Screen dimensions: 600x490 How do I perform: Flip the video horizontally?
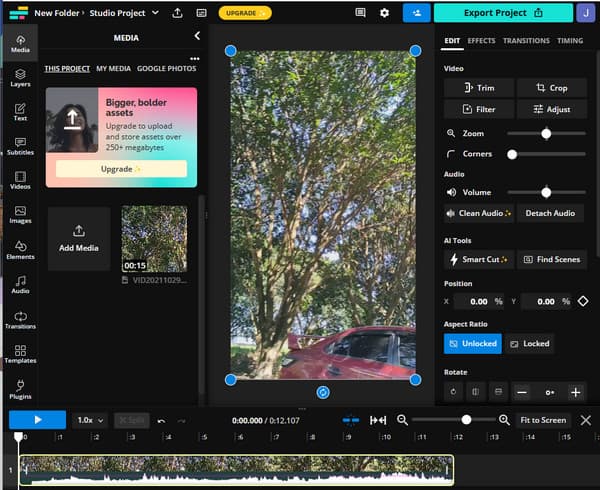pos(476,392)
